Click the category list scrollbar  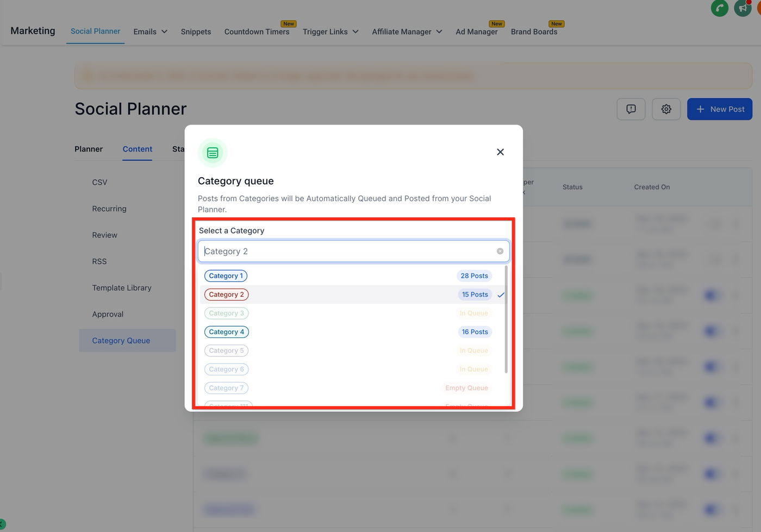pos(506,319)
